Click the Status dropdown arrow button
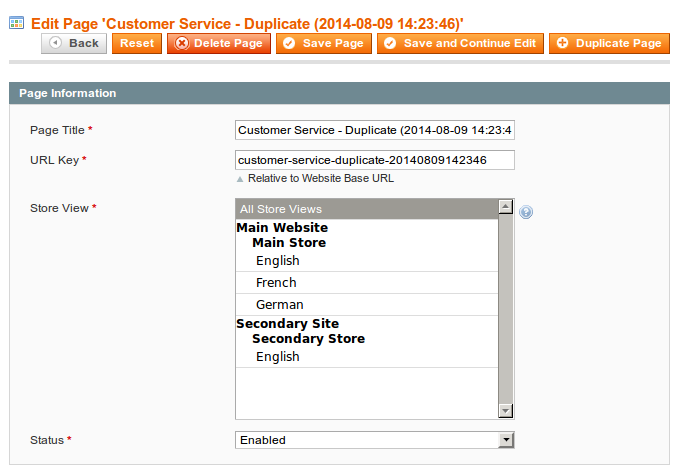 (x=506, y=440)
